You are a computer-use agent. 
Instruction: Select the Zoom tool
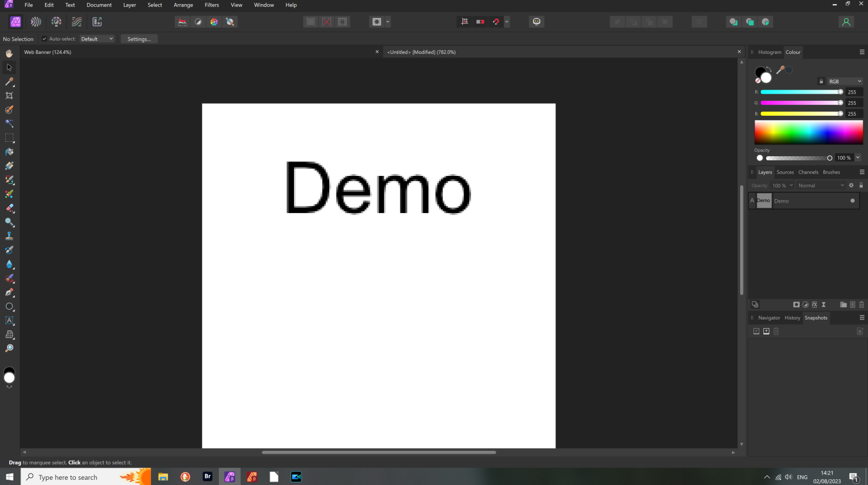point(9,348)
